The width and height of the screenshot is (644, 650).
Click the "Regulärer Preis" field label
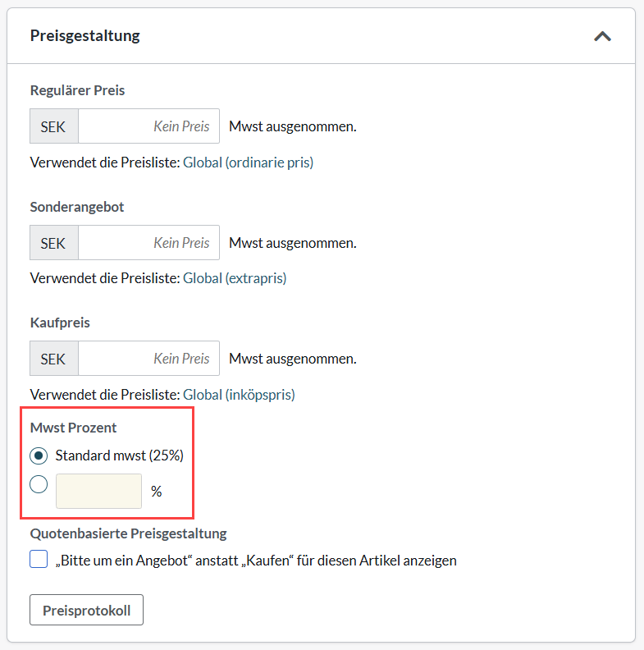point(77,90)
